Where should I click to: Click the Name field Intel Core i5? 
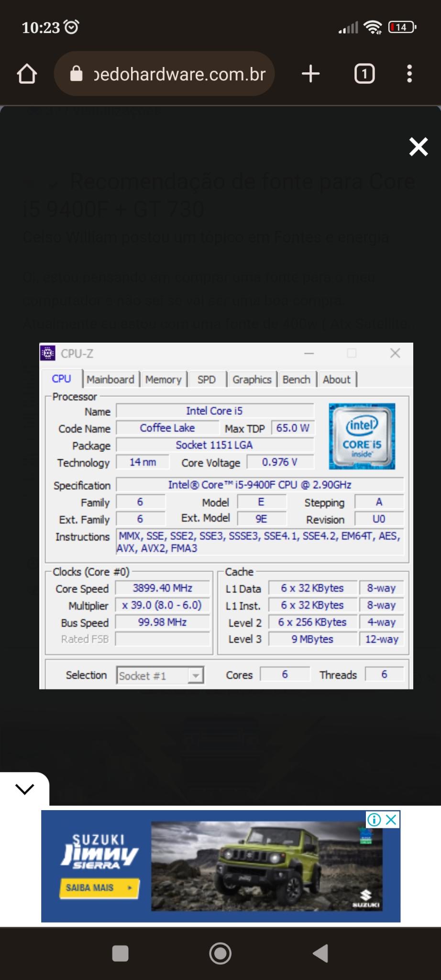(215, 411)
